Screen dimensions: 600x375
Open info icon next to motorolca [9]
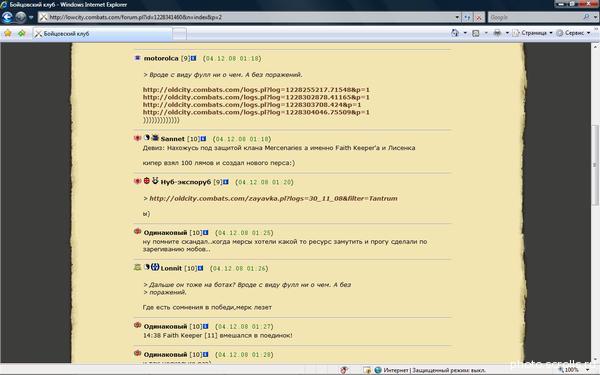(x=193, y=58)
